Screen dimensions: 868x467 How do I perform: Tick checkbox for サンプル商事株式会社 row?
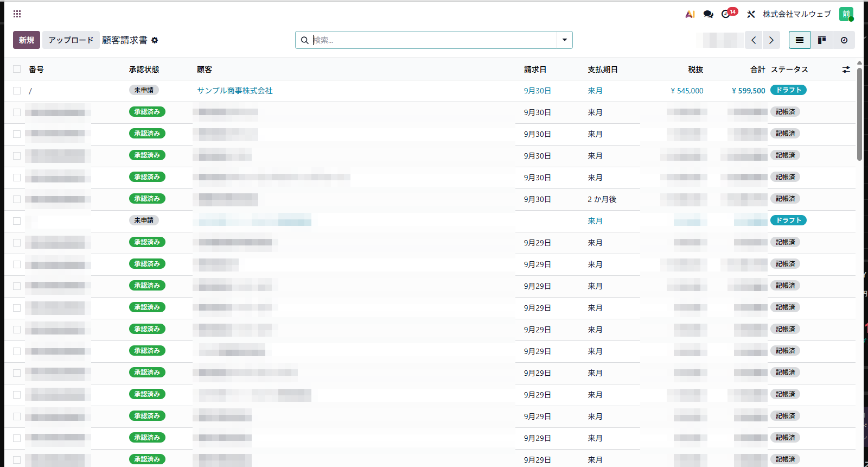click(x=17, y=91)
